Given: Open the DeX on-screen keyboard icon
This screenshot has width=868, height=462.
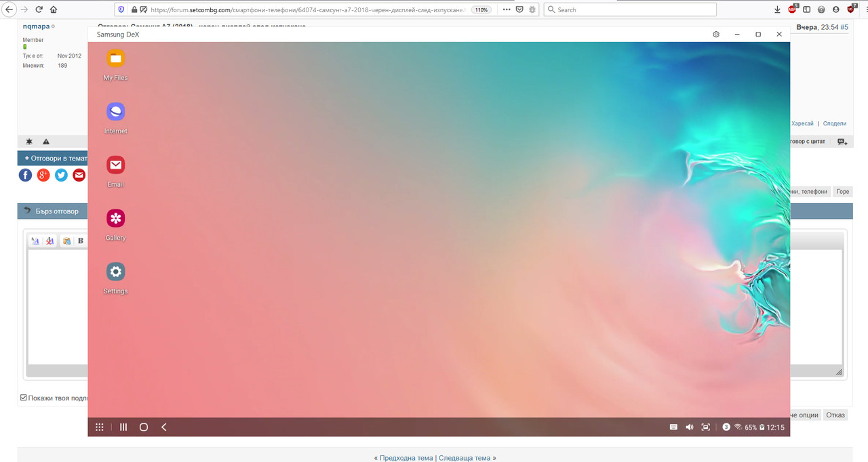Looking at the screenshot, I should (x=673, y=427).
